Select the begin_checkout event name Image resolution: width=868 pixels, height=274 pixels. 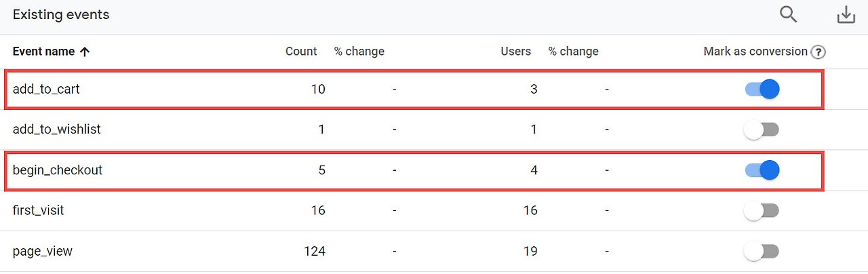pos(58,170)
